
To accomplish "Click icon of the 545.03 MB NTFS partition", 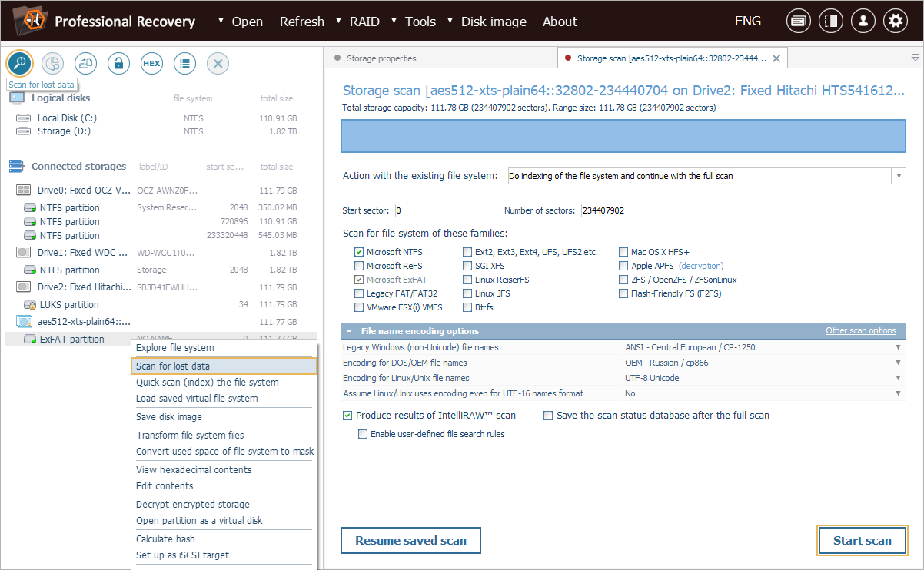I will click(31, 236).
